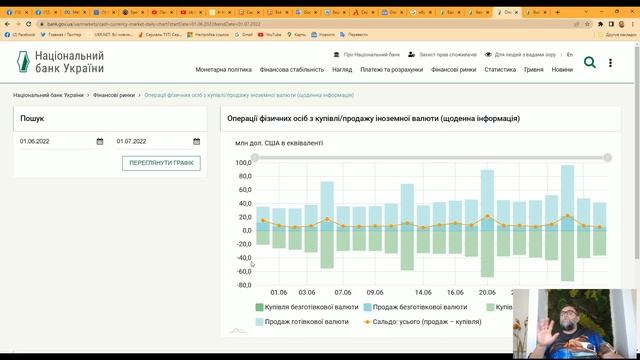Click the end date field 01.07.2022
The image size is (640, 360).
154,141
